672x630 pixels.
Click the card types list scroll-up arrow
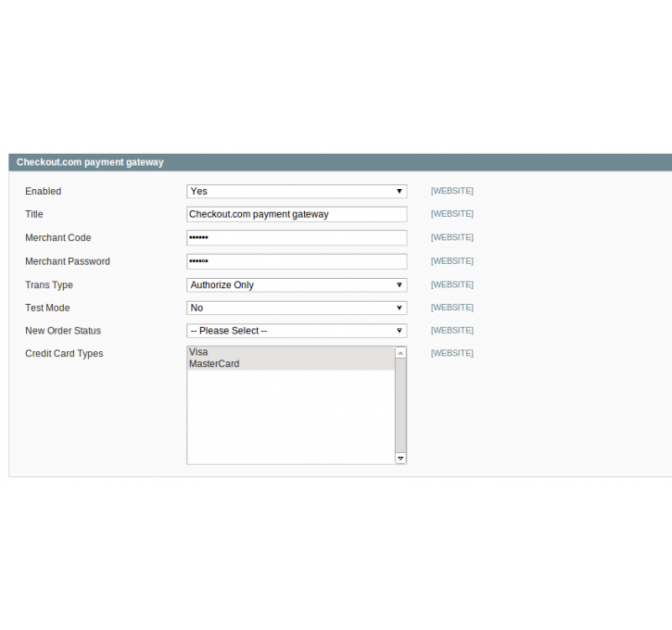[x=400, y=353]
